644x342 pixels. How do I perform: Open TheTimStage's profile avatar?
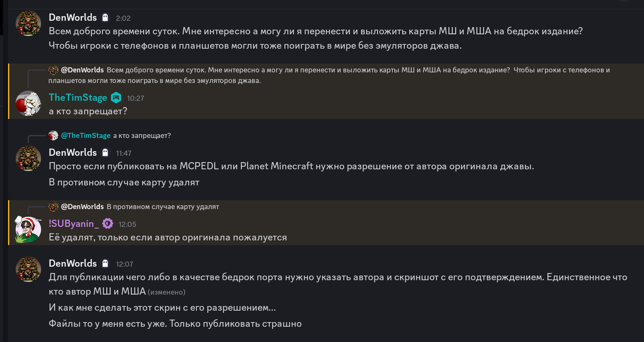(28, 103)
